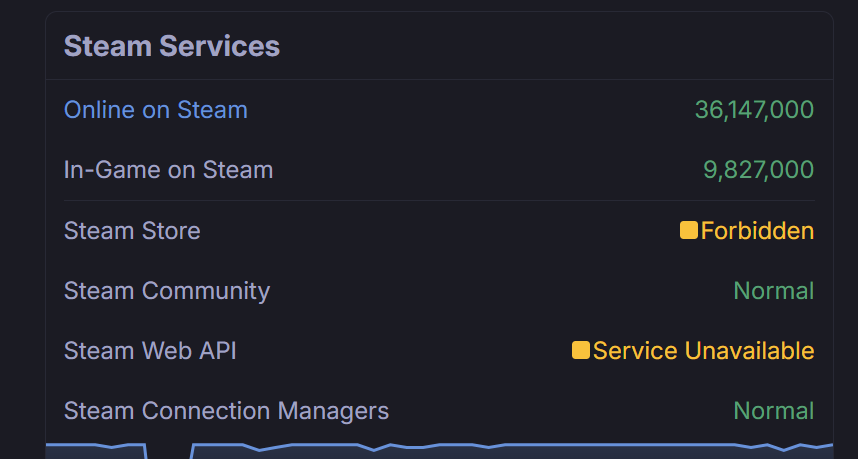Screen dimensions: 858x459
Task: Click the 9,827,000 in-game count
Action: [x=758, y=170]
